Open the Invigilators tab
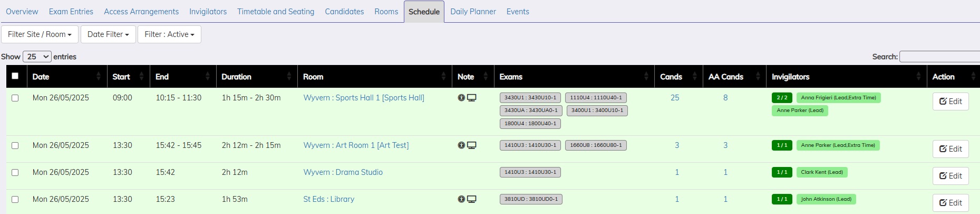Screen dimensions: 980x214 point(208,12)
